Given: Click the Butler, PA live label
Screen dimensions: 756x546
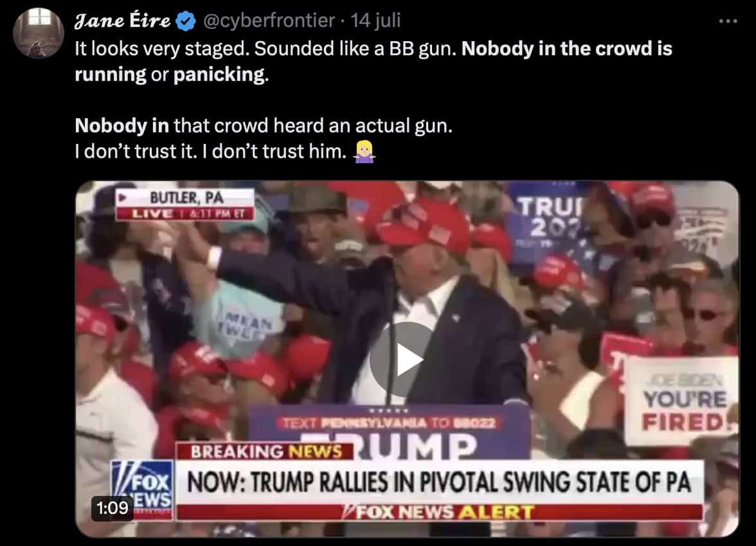Looking at the screenshot, I should click(x=184, y=204).
